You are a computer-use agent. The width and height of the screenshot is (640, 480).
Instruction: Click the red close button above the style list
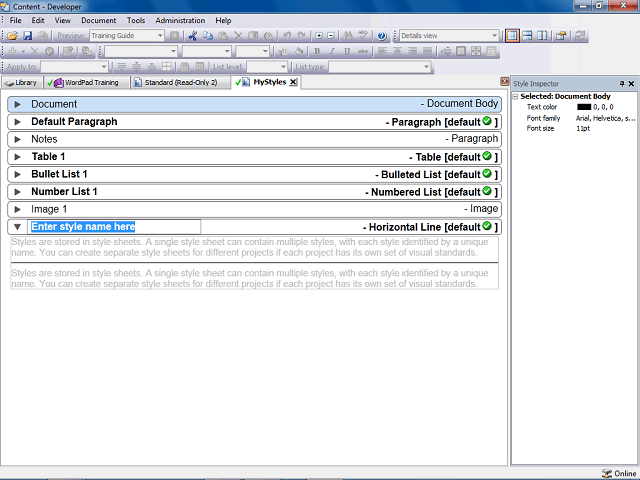coord(505,82)
